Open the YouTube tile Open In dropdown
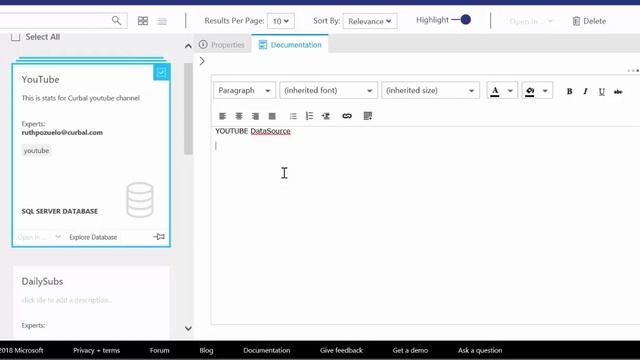The image size is (640, 360). pos(39,237)
